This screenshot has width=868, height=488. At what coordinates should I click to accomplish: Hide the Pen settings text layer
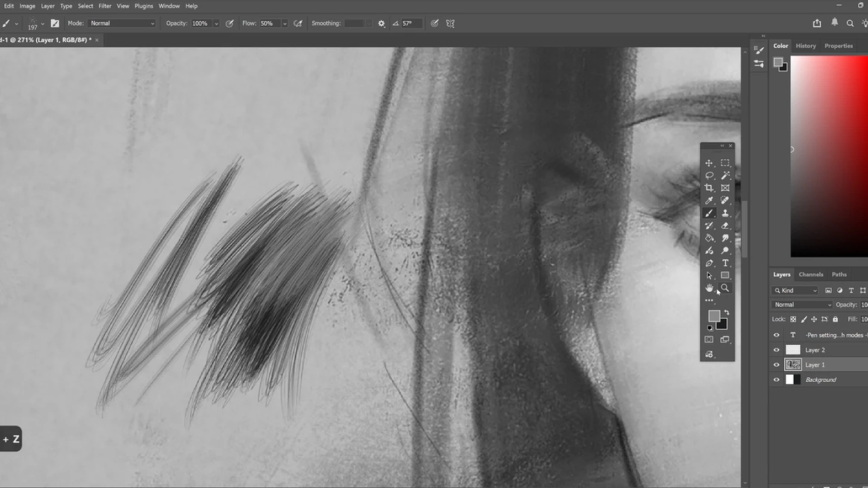pos(776,335)
